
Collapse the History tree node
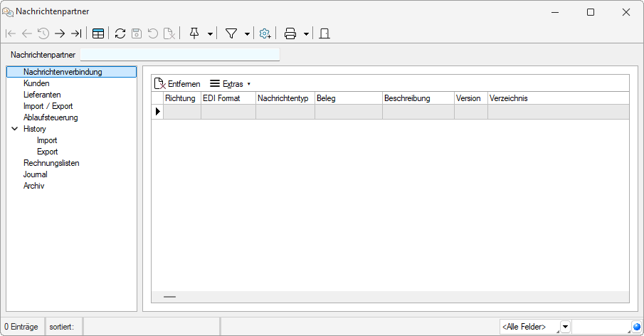click(x=14, y=129)
